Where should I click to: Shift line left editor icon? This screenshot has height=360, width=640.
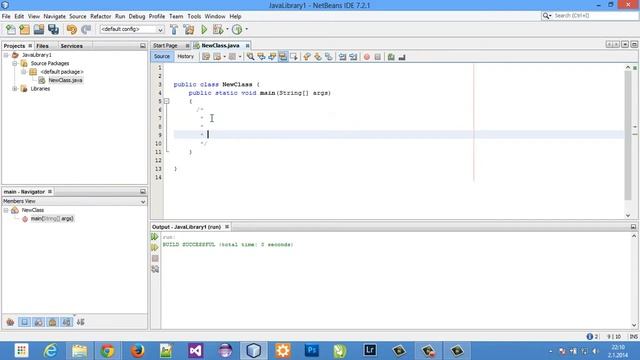342,57
